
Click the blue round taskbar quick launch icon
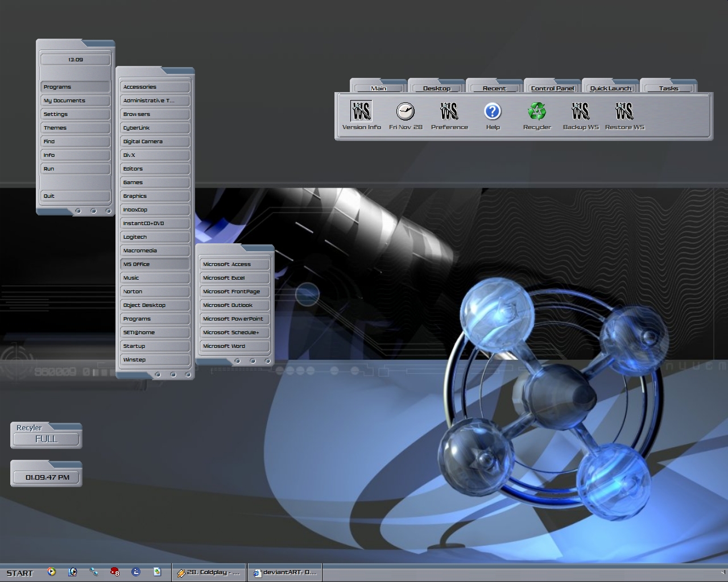[136, 572]
